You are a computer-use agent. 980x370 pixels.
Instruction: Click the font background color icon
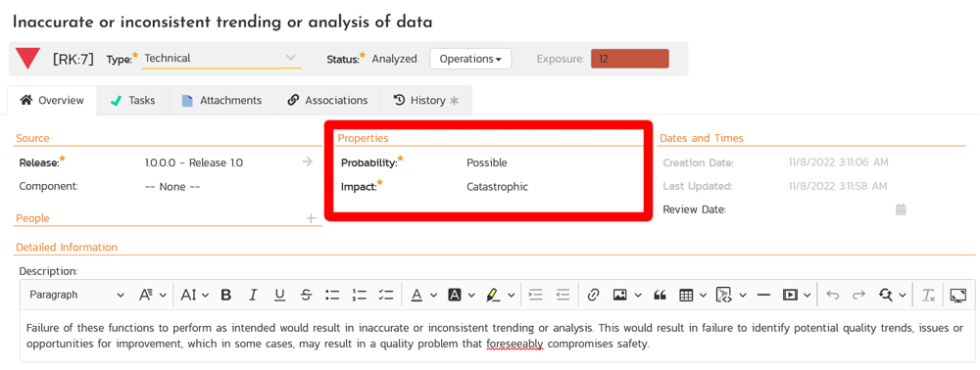(x=455, y=296)
